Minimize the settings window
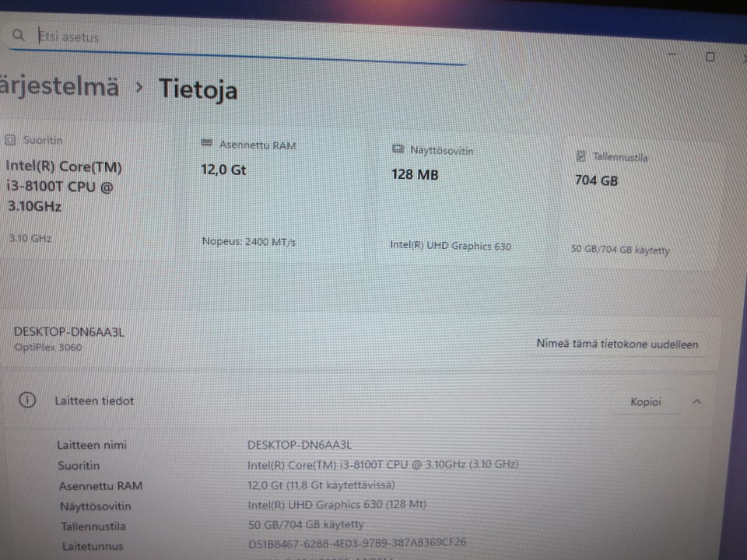This screenshot has height=560, width=747. tap(672, 54)
